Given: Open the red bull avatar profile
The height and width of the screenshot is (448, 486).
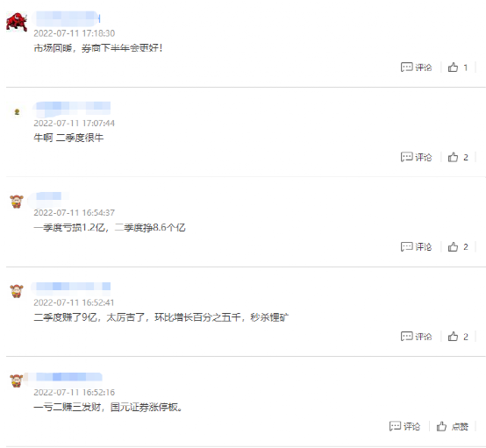Looking at the screenshot, I should 17,22.
